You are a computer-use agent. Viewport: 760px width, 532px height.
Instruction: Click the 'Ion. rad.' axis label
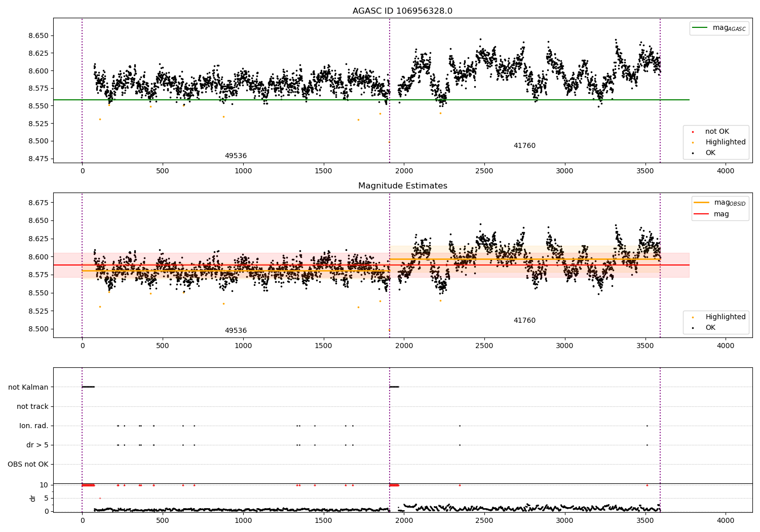[34, 426]
